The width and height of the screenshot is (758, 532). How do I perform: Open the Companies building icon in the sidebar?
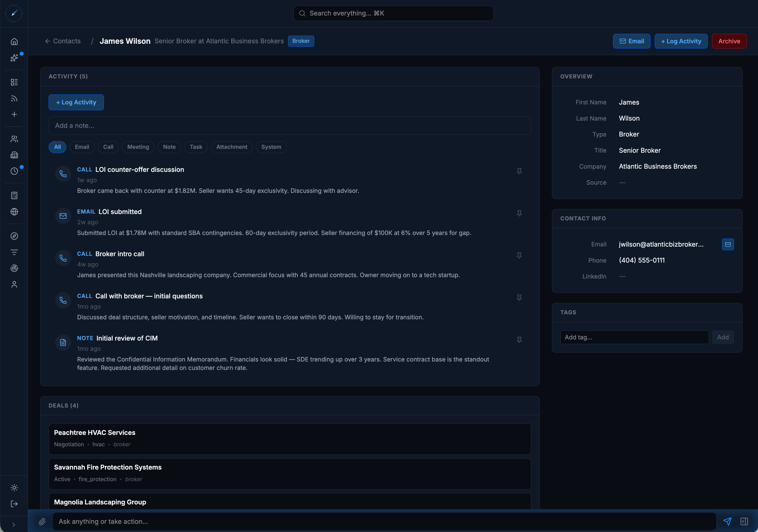(14, 155)
